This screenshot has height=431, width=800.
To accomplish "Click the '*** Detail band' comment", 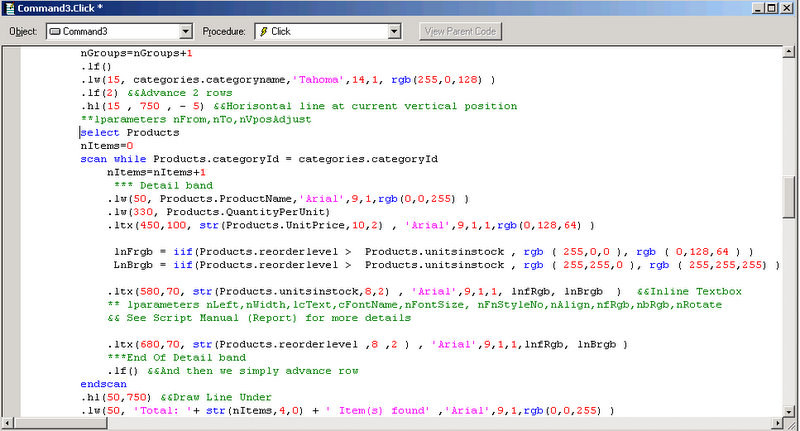I will coord(163,186).
